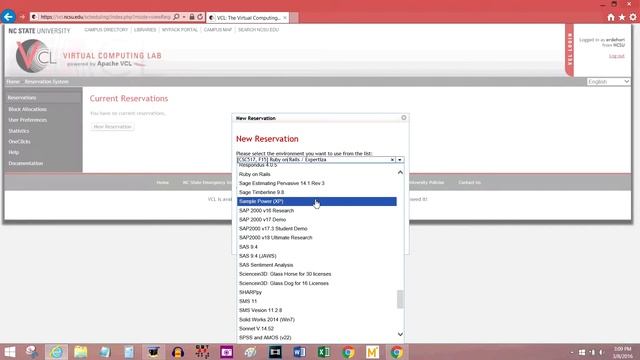Open the purple camera app in taskbar
This screenshot has width=640, height=360.
pos(227,352)
